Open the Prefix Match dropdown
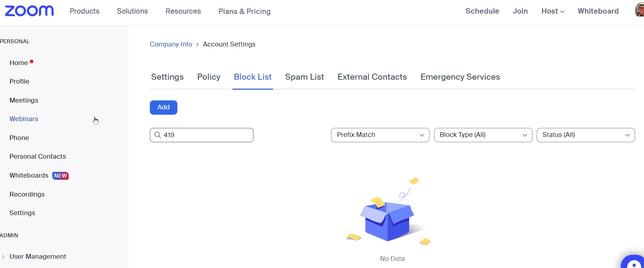This screenshot has width=644, height=268. tap(380, 135)
